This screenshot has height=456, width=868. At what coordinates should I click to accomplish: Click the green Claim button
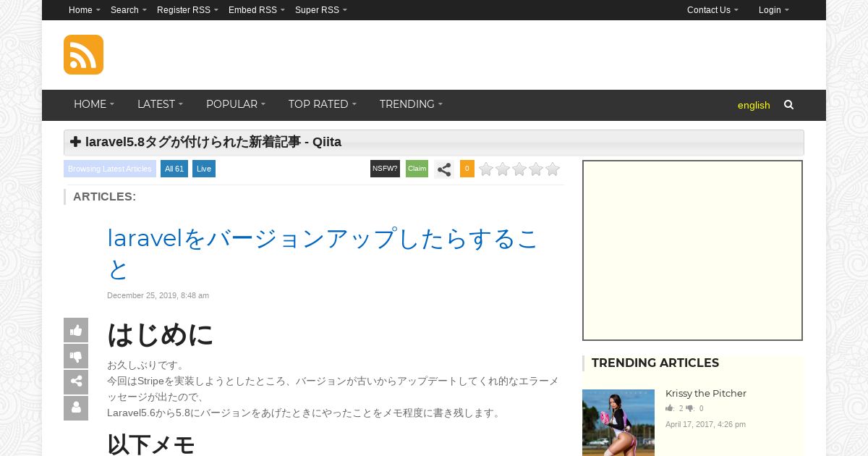(x=417, y=169)
